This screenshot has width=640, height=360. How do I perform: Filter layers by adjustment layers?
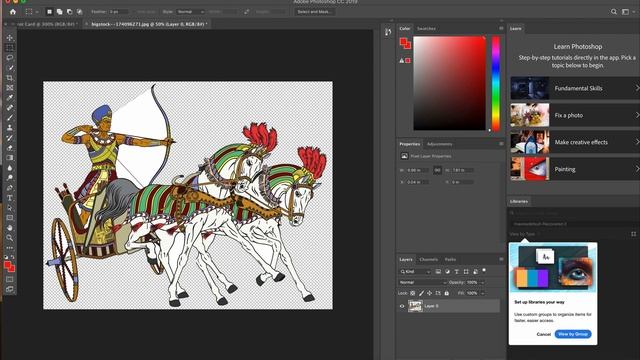447,271
